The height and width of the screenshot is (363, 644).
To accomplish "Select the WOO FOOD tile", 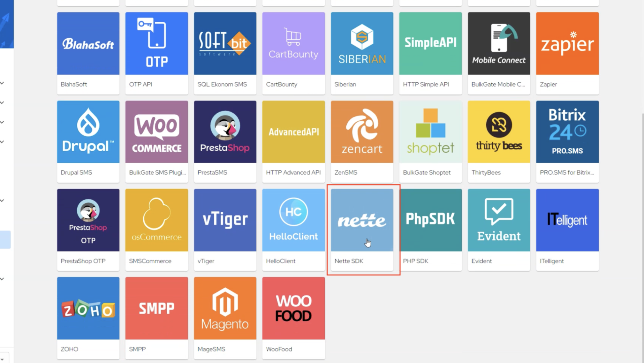I will point(294,308).
